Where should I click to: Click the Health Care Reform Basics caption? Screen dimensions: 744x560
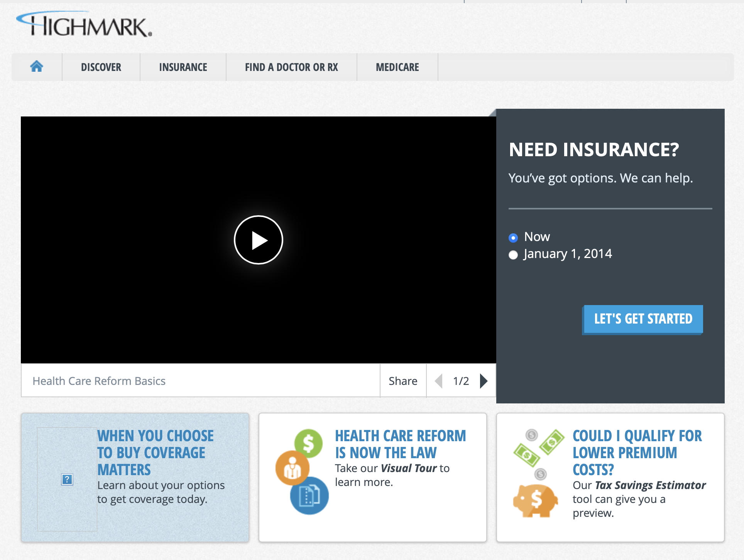tap(99, 381)
